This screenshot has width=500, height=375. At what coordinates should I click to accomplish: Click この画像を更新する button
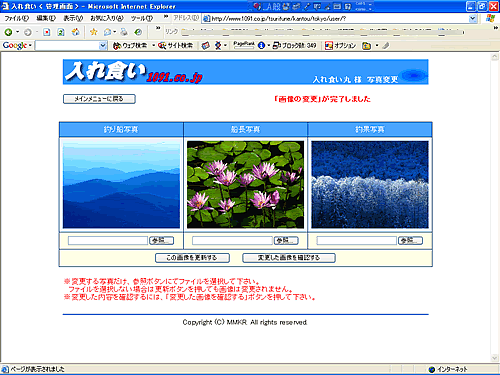(x=192, y=258)
